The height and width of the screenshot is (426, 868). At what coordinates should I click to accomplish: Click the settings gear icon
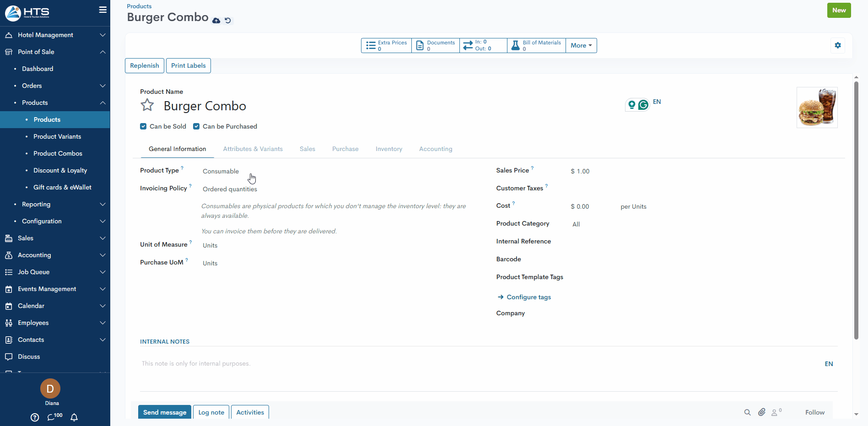(x=837, y=45)
